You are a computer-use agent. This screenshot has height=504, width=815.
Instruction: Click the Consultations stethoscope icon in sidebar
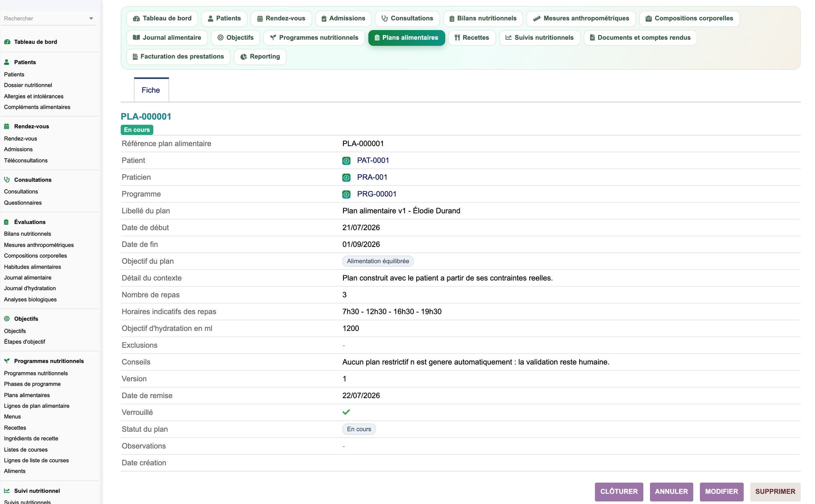7,180
